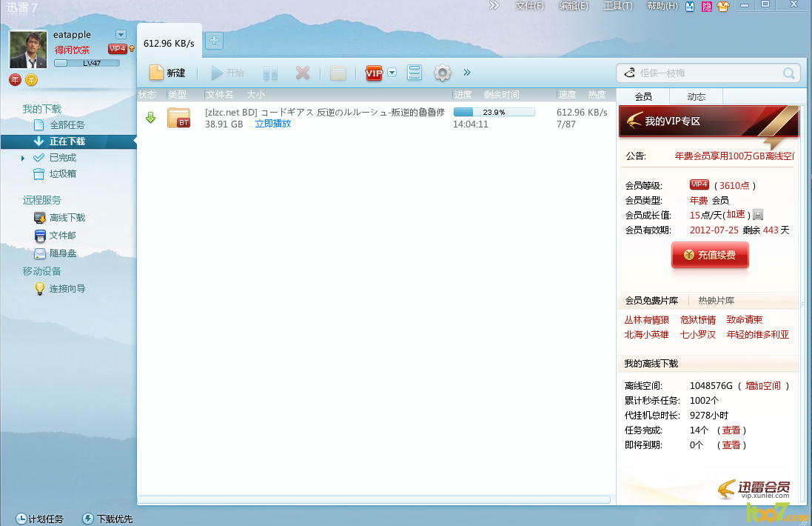Open settings with the gear icon
The height and width of the screenshot is (526, 812).
coord(442,73)
